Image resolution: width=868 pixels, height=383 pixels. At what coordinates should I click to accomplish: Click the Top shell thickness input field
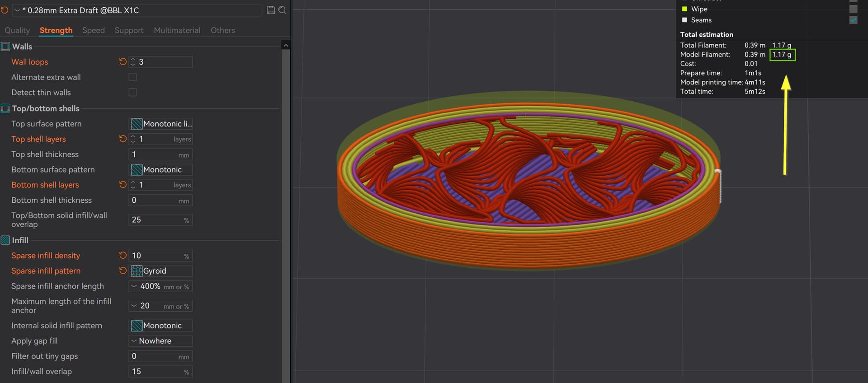coord(160,154)
